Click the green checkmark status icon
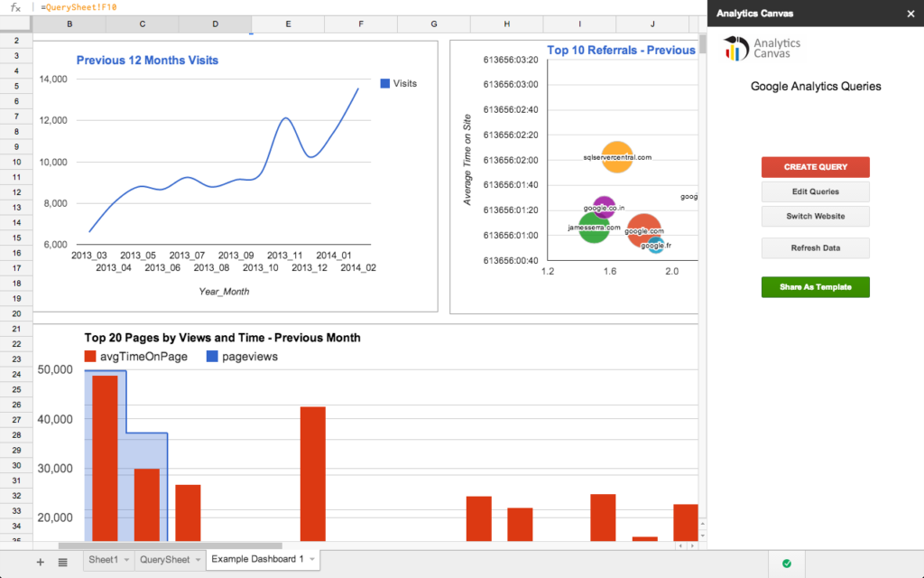The height and width of the screenshot is (578, 924). 786,564
